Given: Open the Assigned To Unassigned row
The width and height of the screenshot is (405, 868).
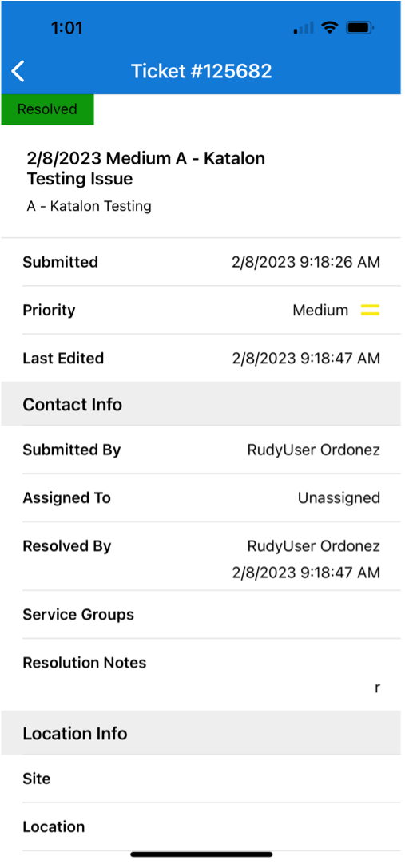Looking at the screenshot, I should click(201, 498).
